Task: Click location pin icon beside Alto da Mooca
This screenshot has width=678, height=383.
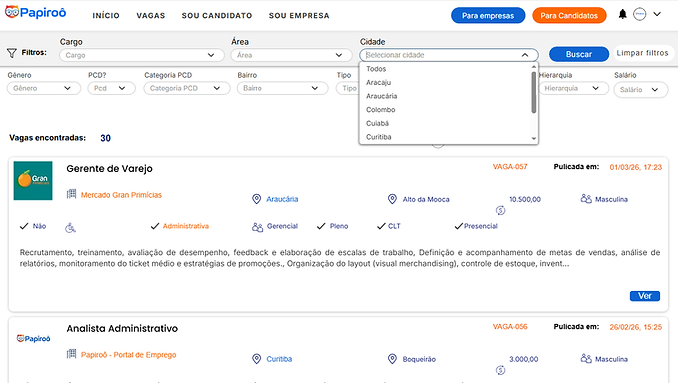Action: point(392,199)
